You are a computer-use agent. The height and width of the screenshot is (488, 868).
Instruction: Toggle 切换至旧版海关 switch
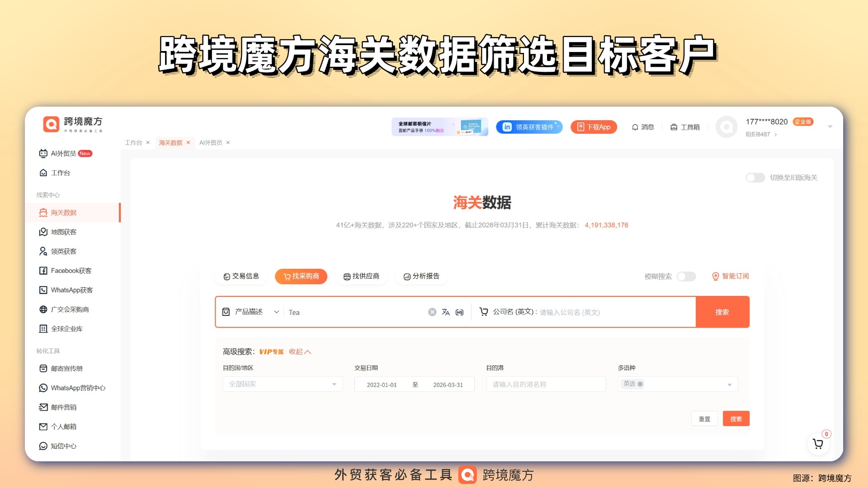(755, 178)
